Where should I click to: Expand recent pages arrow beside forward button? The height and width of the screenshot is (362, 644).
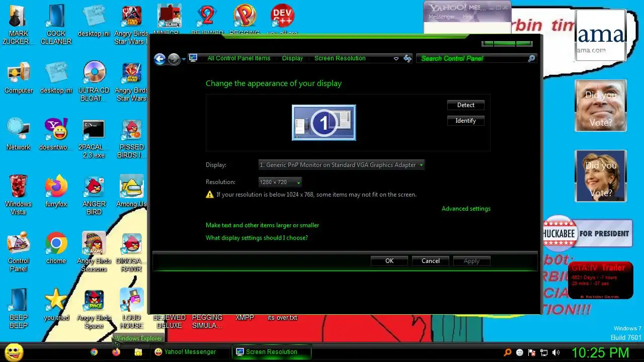pyautogui.click(x=184, y=59)
